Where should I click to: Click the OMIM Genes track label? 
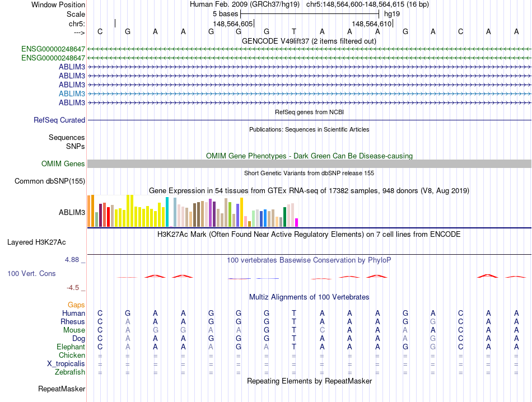tap(63, 164)
